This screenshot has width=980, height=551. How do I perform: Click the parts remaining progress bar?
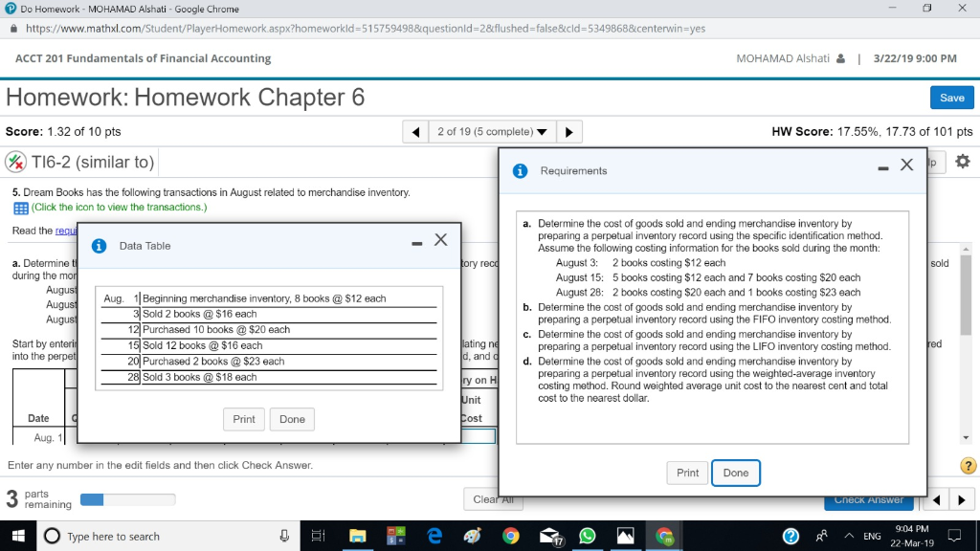click(126, 498)
